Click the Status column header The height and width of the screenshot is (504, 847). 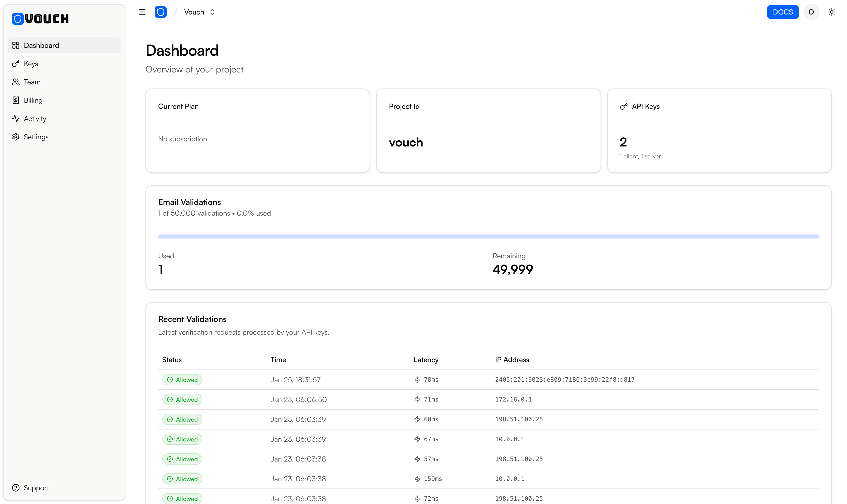tap(172, 360)
